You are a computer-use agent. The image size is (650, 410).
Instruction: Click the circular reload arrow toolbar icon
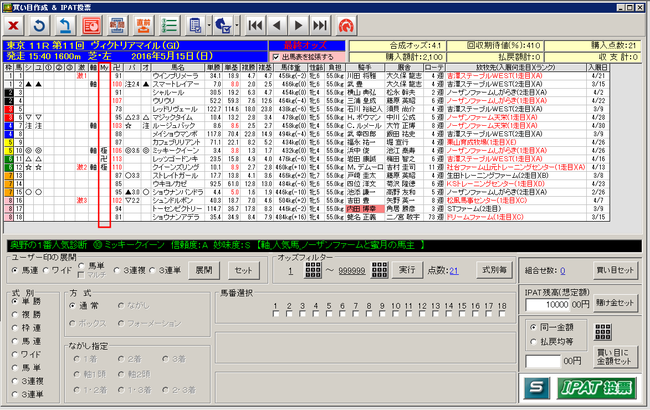pyautogui.click(x=39, y=26)
